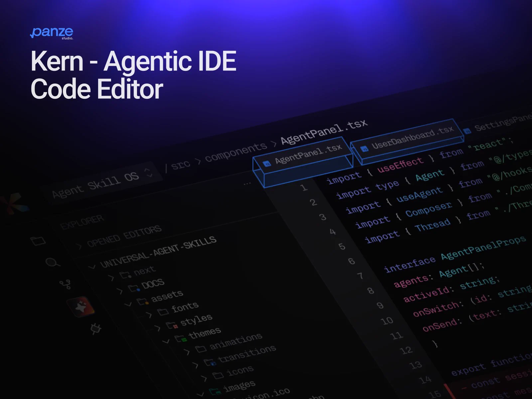Image resolution: width=532 pixels, height=399 pixels.
Task: Expand the next folder chevron
Action: click(x=111, y=277)
